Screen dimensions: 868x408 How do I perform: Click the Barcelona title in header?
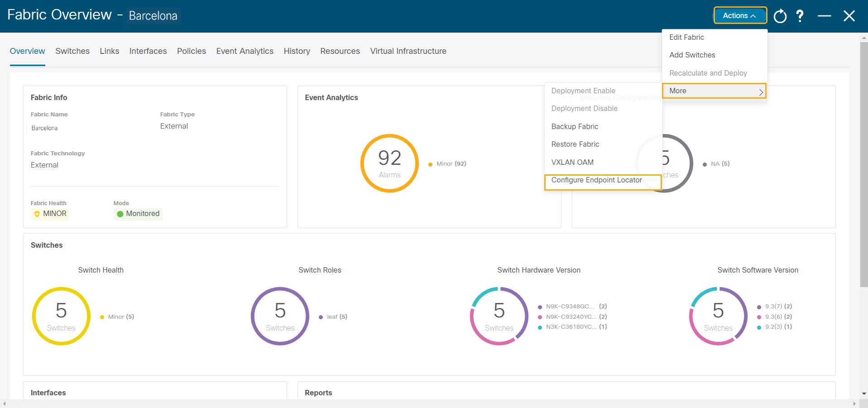(153, 16)
